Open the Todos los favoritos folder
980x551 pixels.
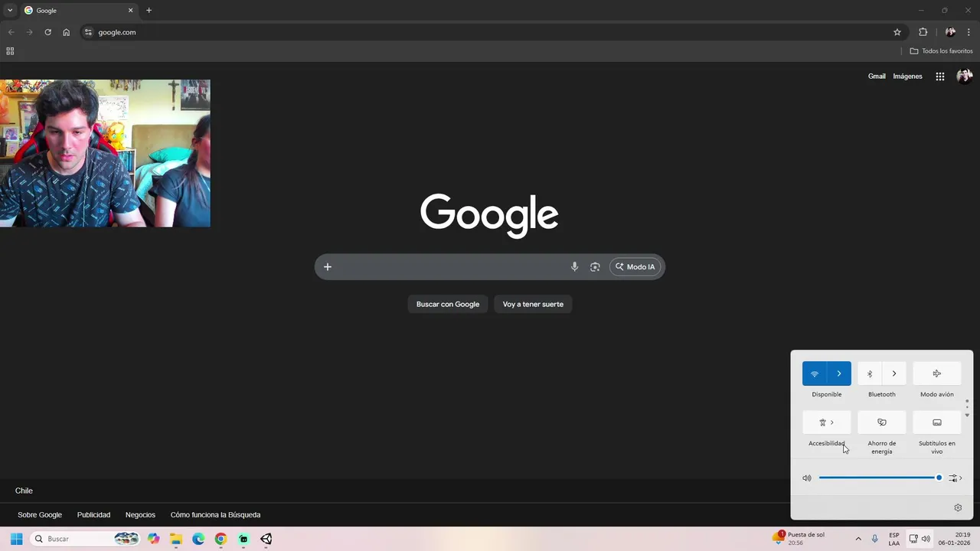coord(941,51)
